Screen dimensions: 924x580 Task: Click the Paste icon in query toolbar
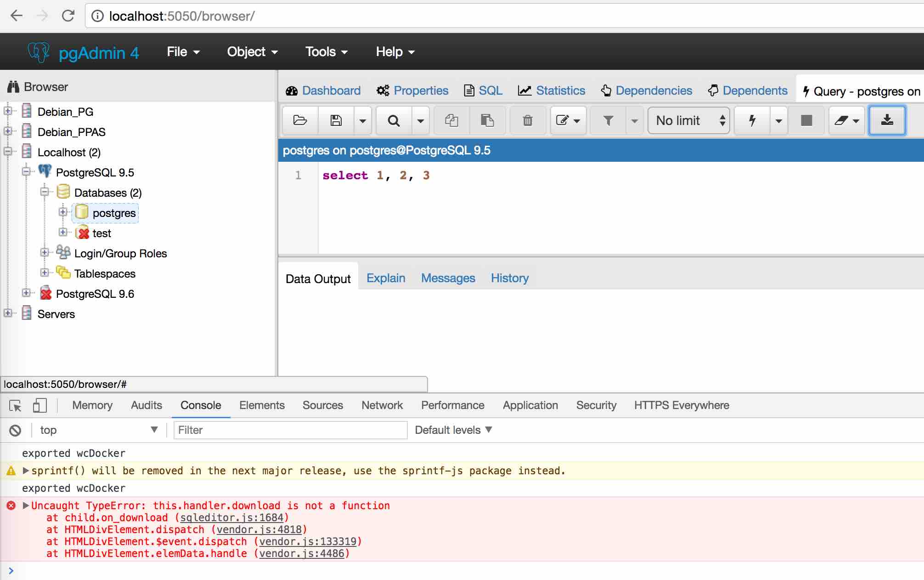pos(487,120)
